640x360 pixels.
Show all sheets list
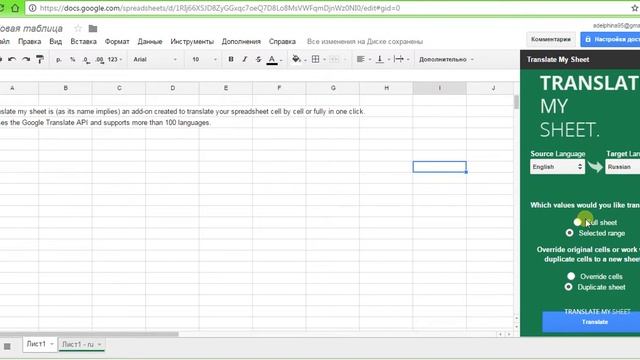pyautogui.click(x=7, y=346)
